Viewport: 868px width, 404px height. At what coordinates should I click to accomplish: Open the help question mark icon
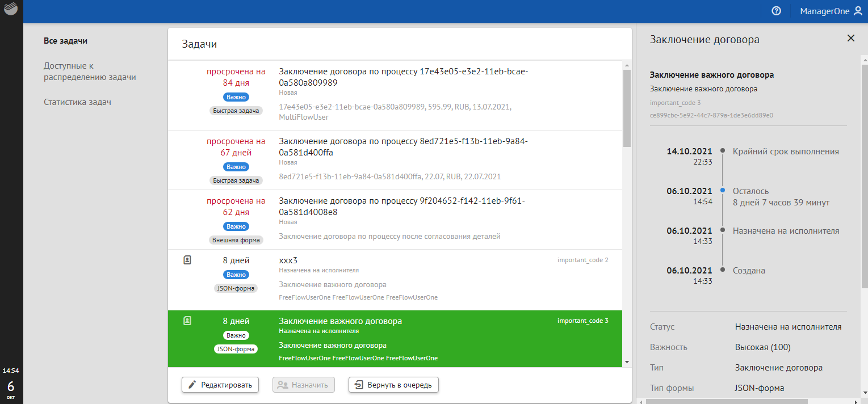click(776, 11)
